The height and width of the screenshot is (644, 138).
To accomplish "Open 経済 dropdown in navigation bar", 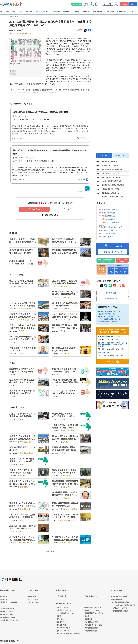I will pos(38,11).
